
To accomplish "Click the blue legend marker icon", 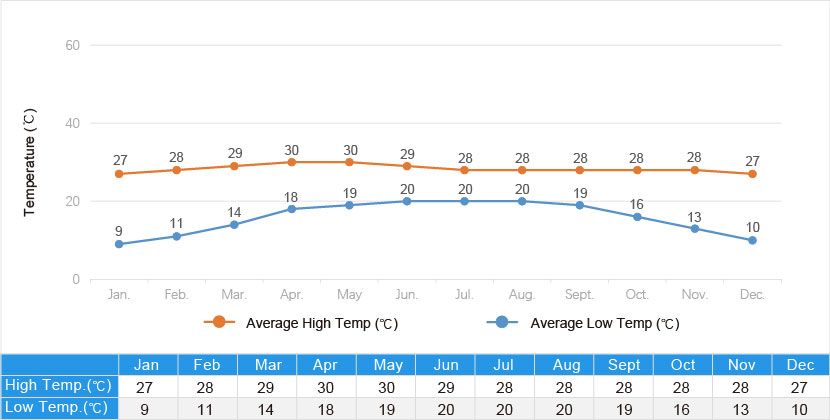I will tap(502, 322).
